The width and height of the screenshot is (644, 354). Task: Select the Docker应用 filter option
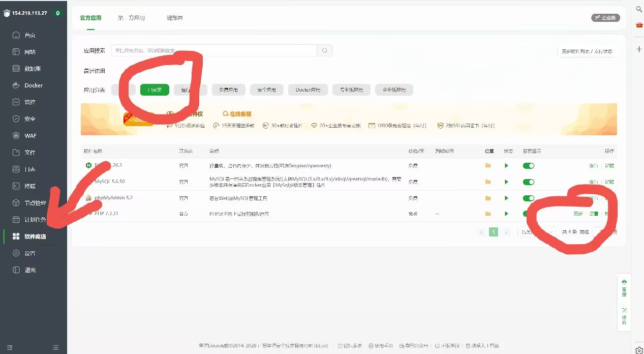coord(307,89)
